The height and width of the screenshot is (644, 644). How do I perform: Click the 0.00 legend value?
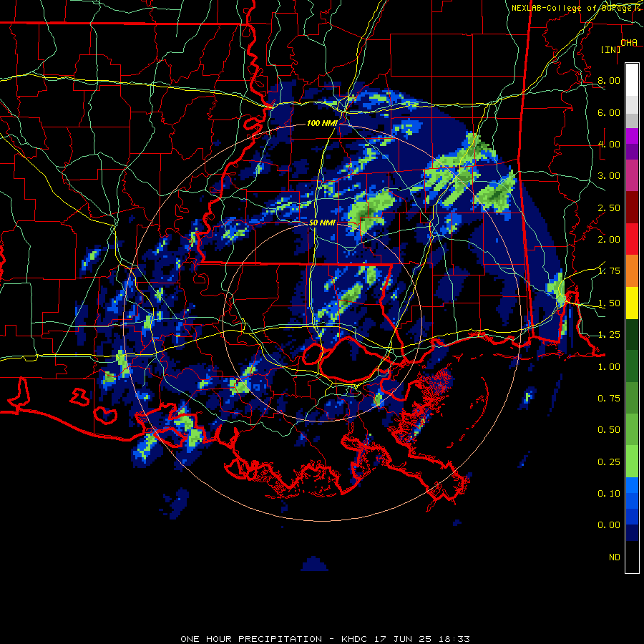coord(608,525)
